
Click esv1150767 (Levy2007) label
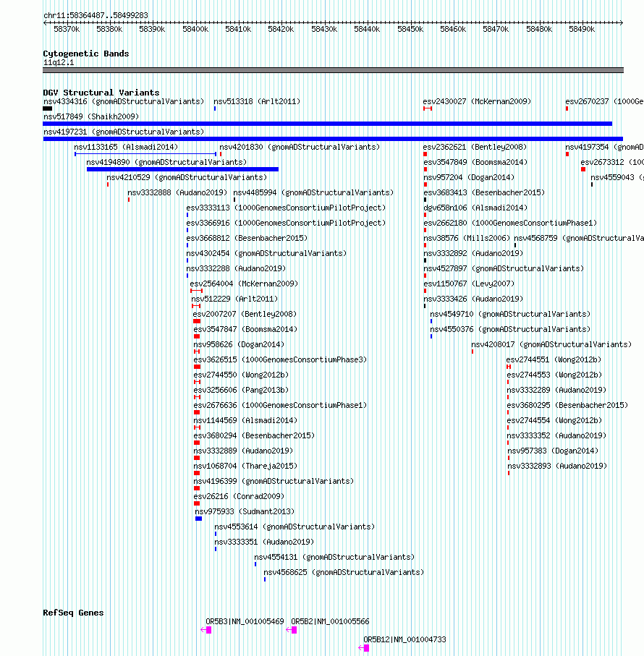[x=469, y=284]
